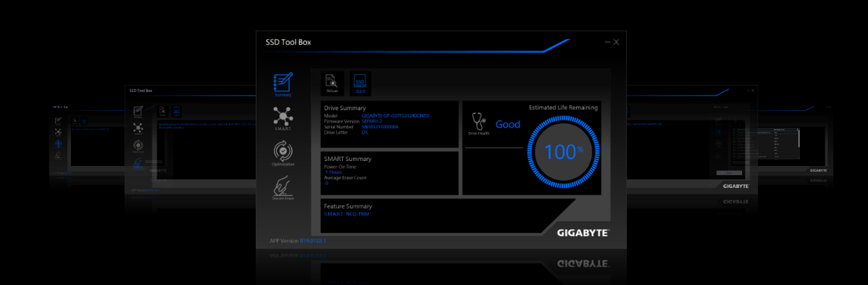
Task: Click SSD drive icon in left-behind Secure Erase window
Action: 177,112
